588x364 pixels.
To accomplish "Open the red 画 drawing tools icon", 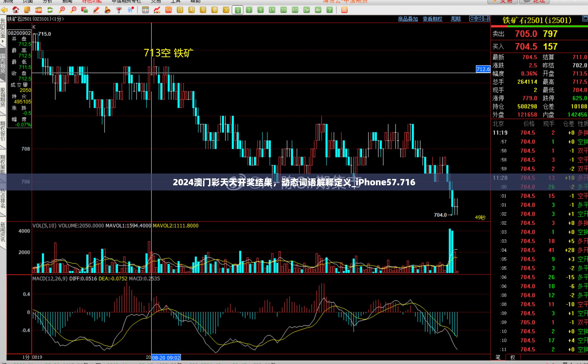I will [x=344, y=10].
